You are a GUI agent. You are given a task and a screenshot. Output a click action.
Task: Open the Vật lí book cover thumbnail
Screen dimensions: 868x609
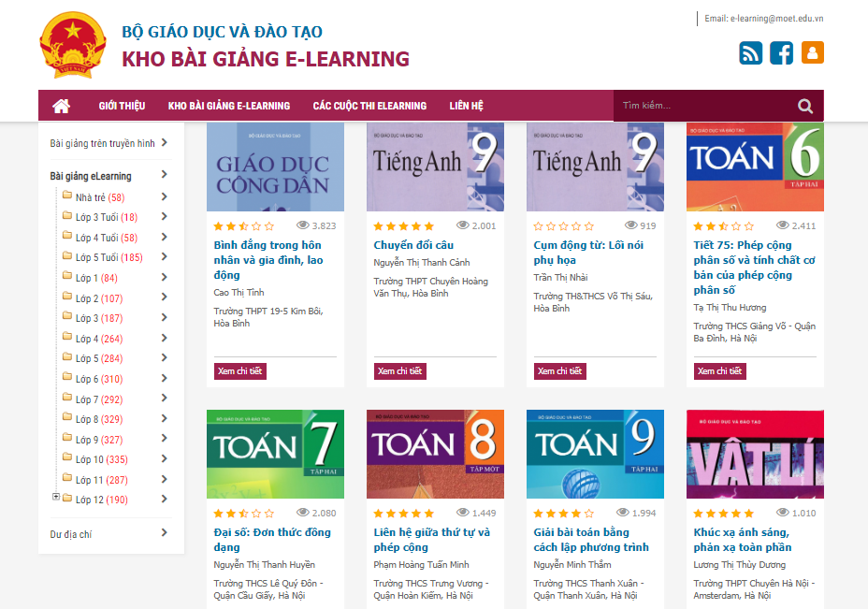(755, 454)
